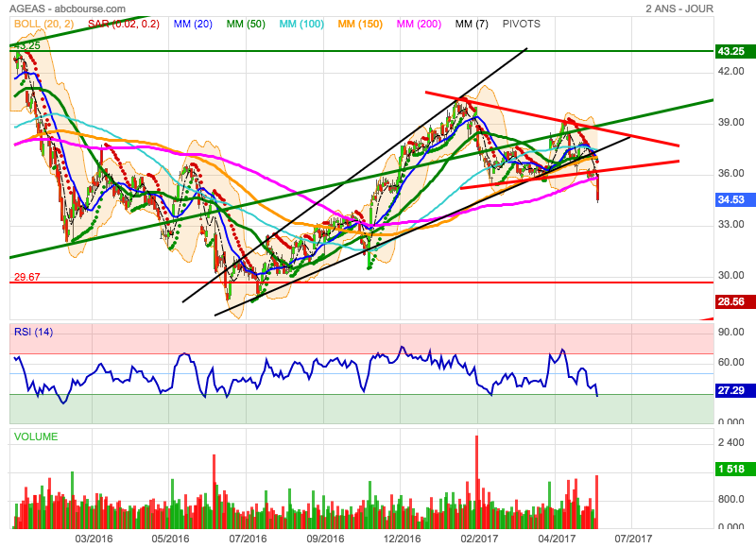Image resolution: width=756 pixels, height=548 pixels.
Task: Click the 42.00 price axis label
Action: pos(730,71)
